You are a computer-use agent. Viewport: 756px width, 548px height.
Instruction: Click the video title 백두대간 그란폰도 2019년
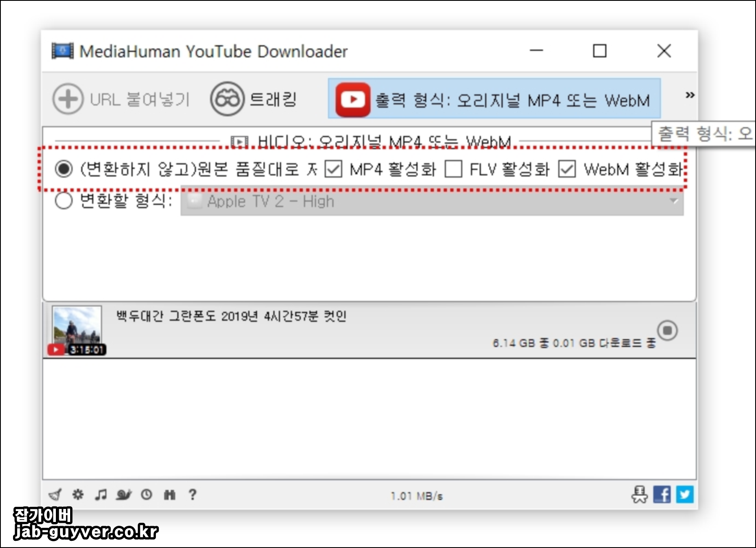[231, 316]
